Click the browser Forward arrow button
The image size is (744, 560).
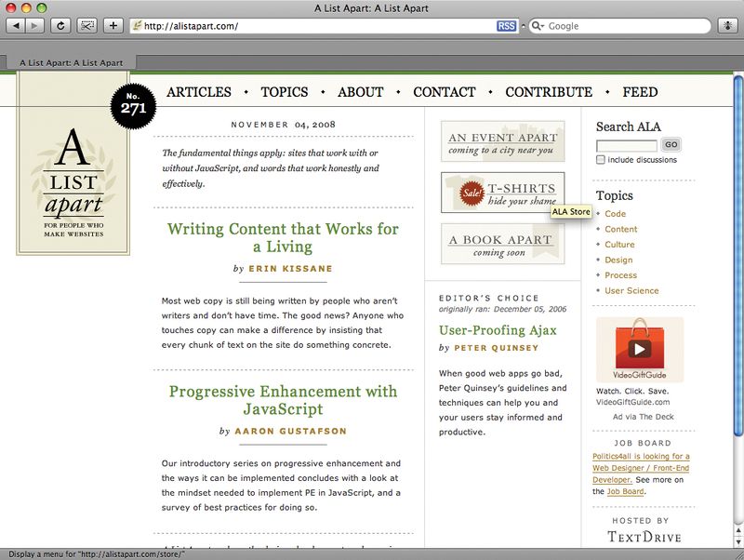coord(36,26)
